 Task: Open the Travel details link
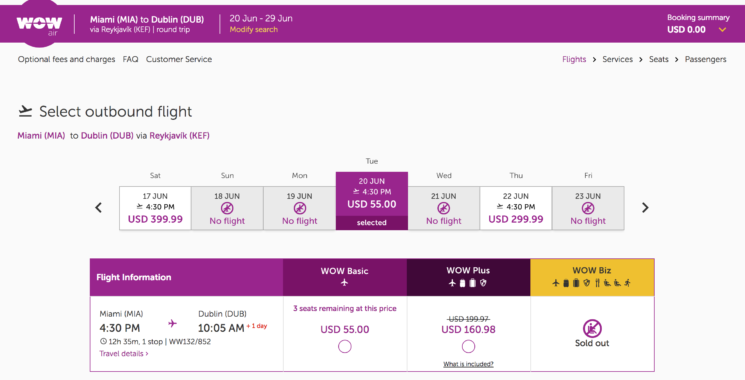pos(124,353)
